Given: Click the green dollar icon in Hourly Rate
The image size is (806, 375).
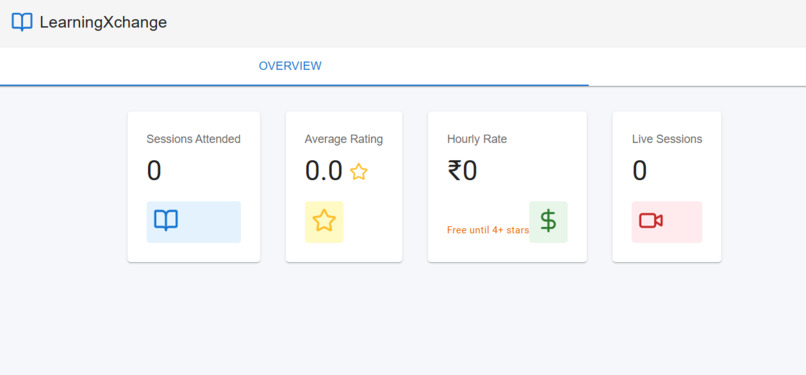Looking at the screenshot, I should click(x=548, y=221).
